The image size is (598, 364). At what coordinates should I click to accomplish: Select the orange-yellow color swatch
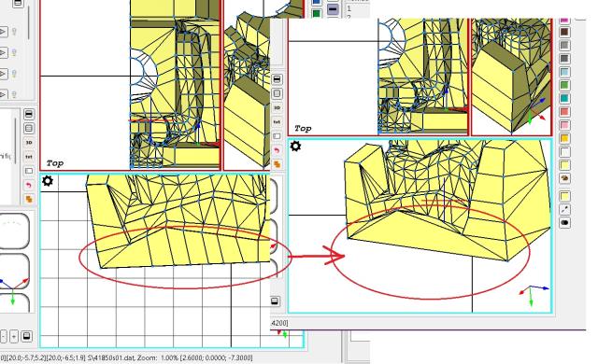(564, 138)
